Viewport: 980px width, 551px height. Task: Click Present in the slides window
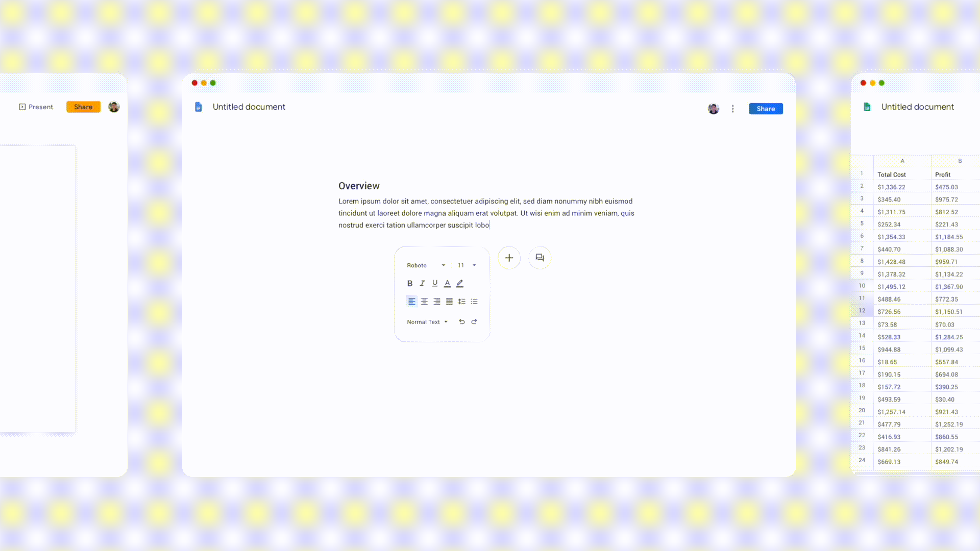pyautogui.click(x=36, y=107)
